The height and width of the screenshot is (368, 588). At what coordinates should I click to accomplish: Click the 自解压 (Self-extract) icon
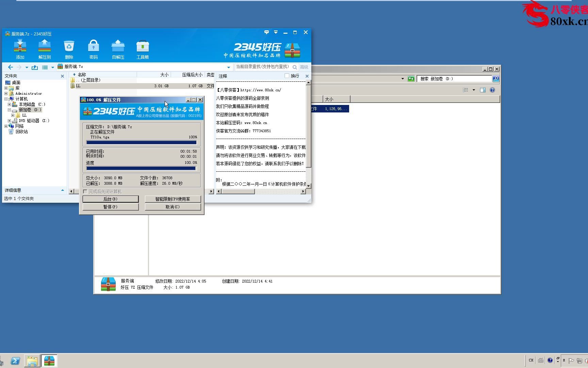pyautogui.click(x=118, y=49)
